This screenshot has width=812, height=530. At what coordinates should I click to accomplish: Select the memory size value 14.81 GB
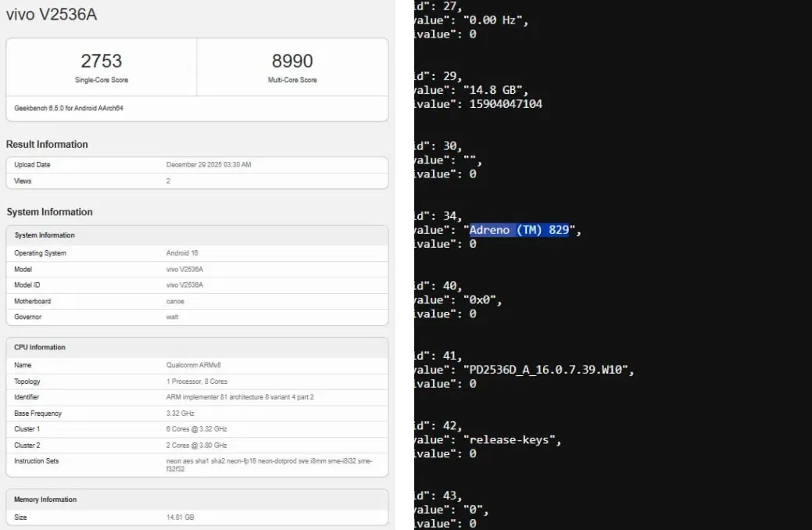point(181,517)
